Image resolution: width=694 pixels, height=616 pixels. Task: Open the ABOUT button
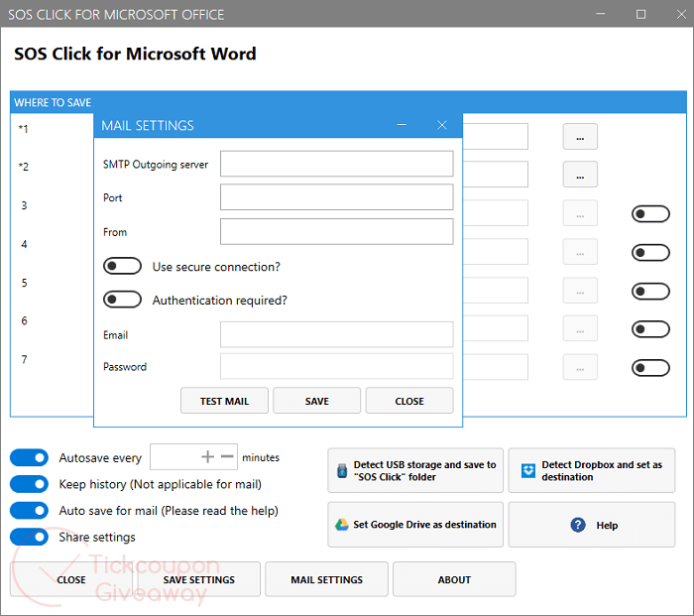(x=454, y=579)
